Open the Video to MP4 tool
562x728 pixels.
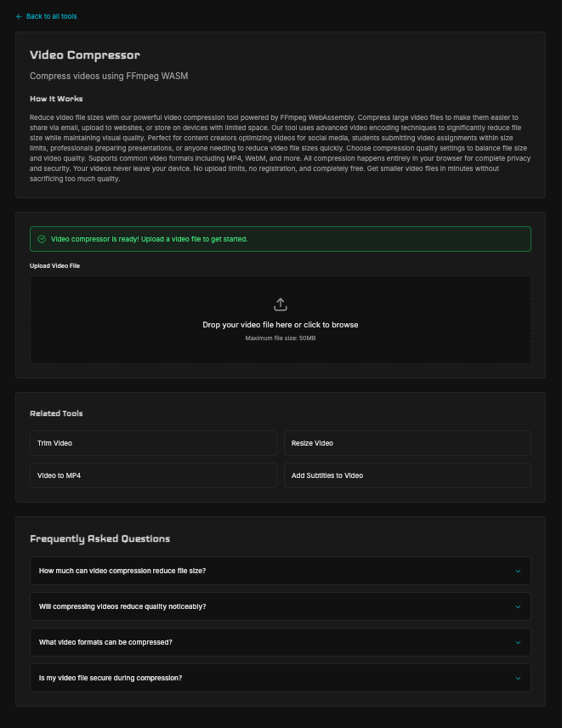(x=153, y=475)
